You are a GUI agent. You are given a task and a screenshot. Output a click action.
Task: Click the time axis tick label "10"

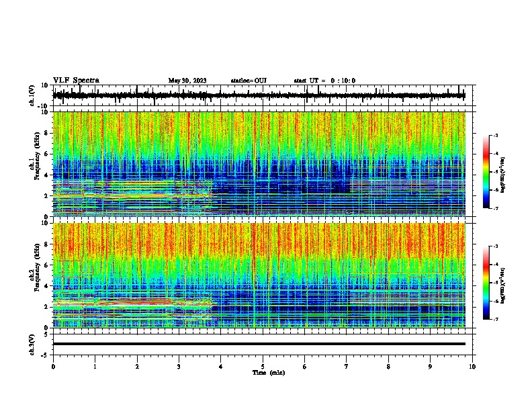[472, 367]
